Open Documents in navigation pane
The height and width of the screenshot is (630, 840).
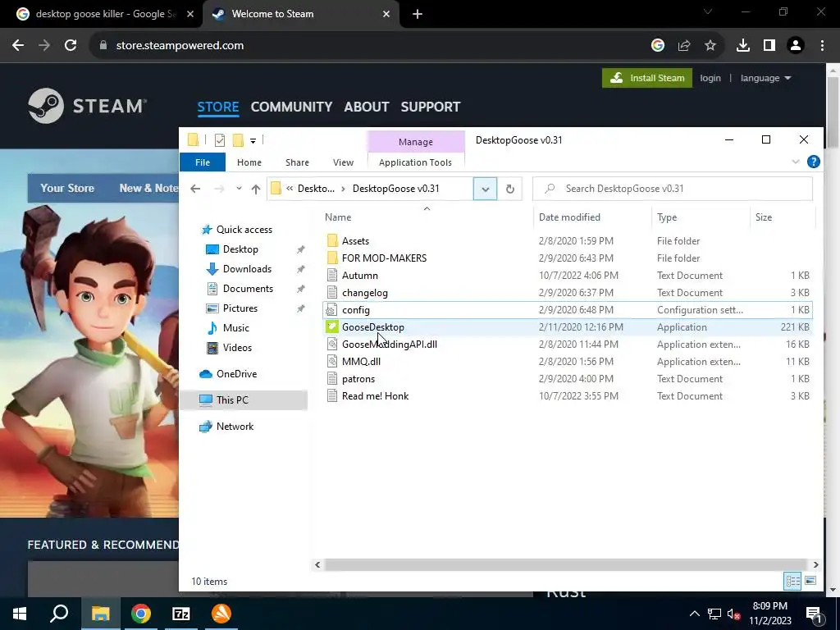tap(248, 288)
